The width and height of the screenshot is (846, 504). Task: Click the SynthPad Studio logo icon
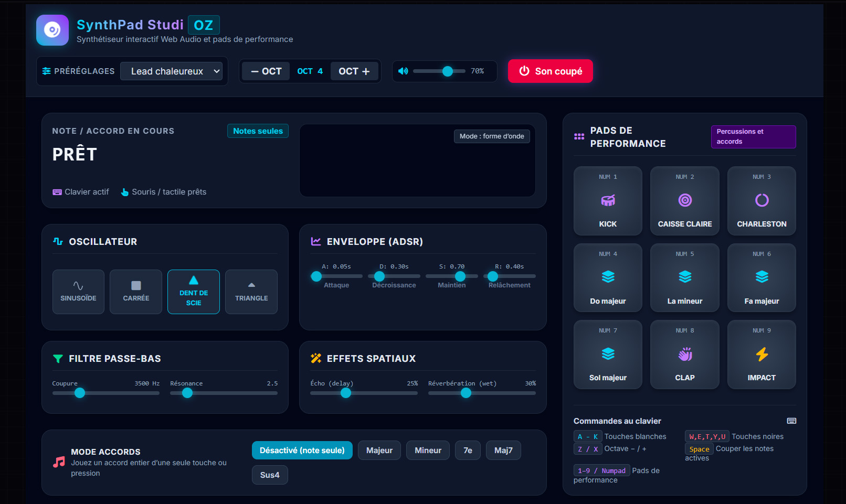click(x=52, y=30)
